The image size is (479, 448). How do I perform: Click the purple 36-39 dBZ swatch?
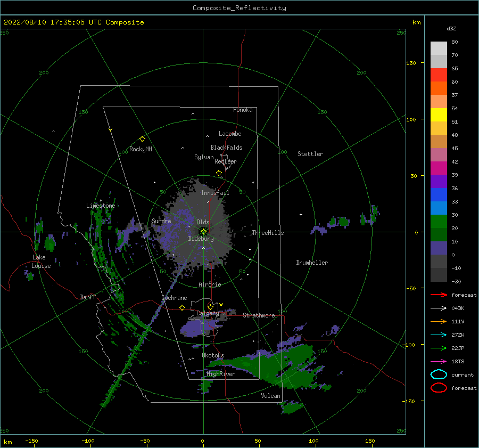coord(439,181)
